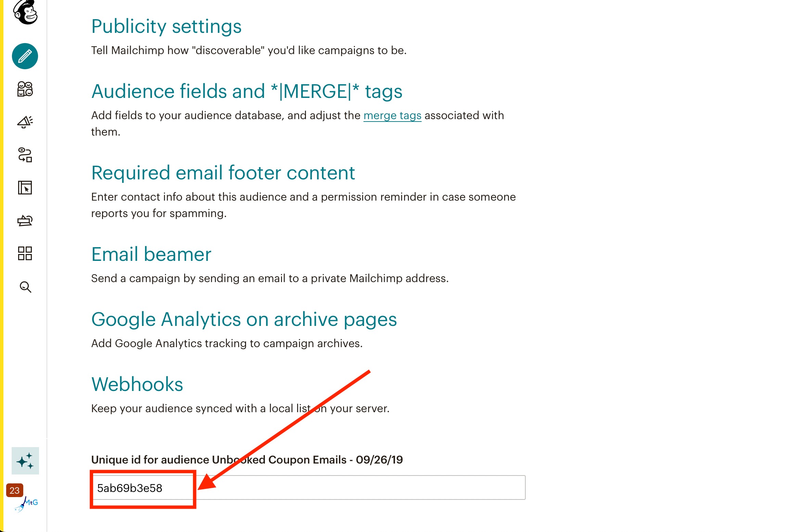Open Email beamer settings

point(151,254)
